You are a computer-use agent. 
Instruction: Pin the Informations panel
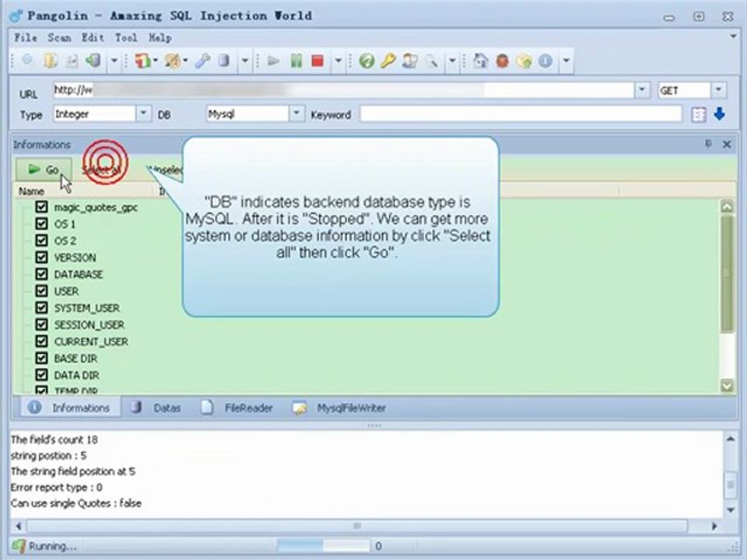click(x=708, y=144)
